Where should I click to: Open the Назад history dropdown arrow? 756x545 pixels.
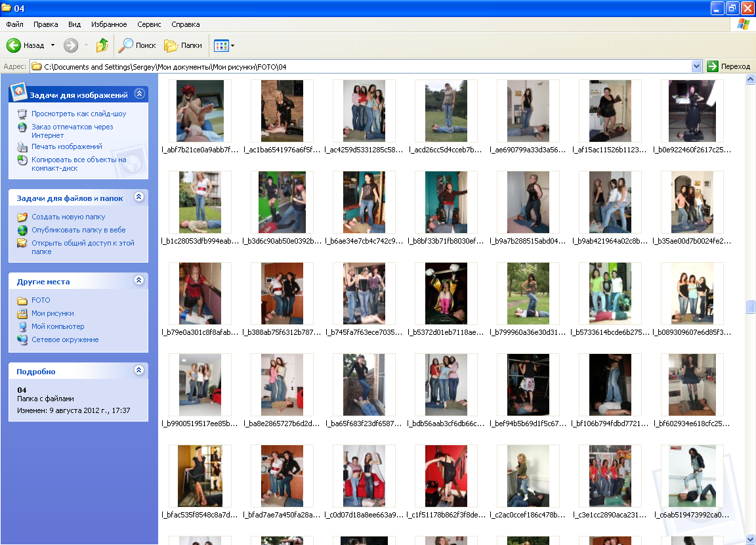[52, 45]
